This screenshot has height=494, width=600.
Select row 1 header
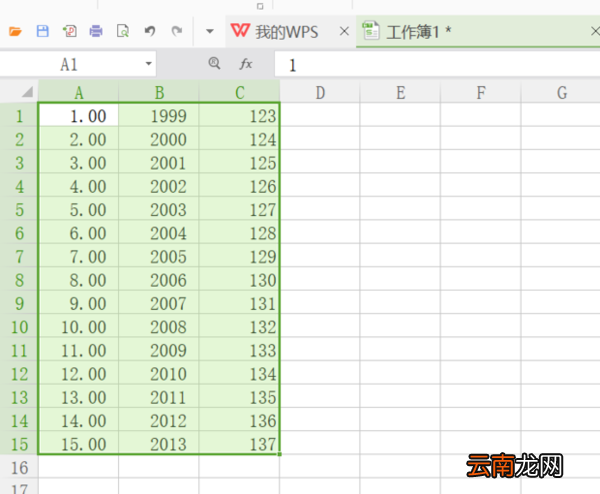pos(19,116)
